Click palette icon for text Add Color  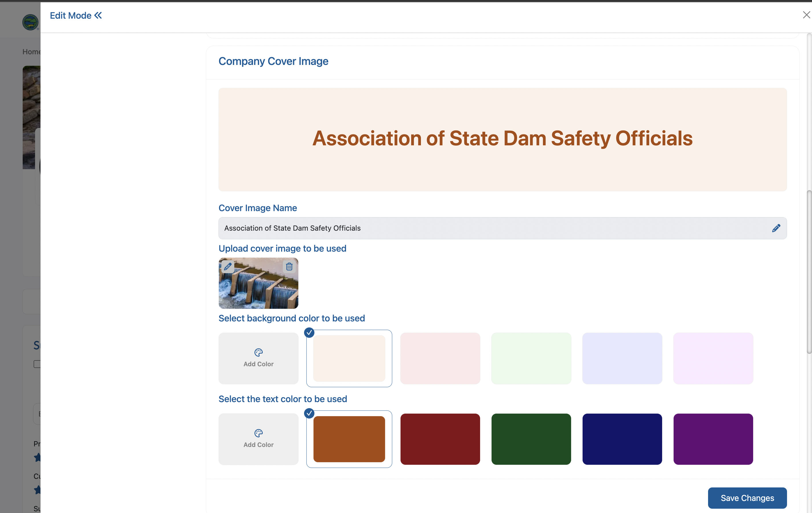point(258,433)
